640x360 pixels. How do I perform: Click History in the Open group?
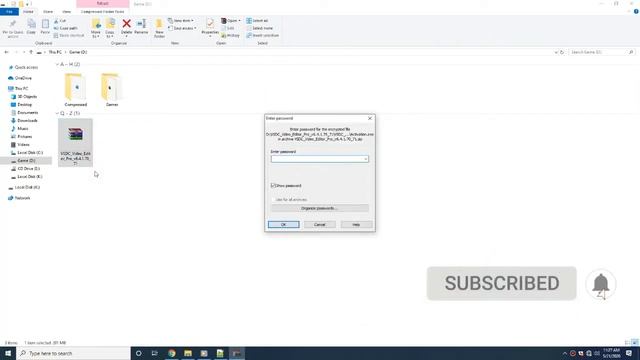[x=231, y=36]
